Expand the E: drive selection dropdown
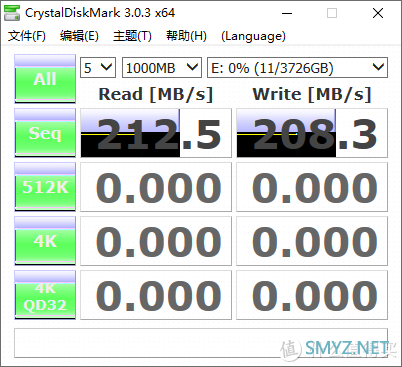Image resolution: width=402 pixels, height=367 pixels. click(x=298, y=68)
